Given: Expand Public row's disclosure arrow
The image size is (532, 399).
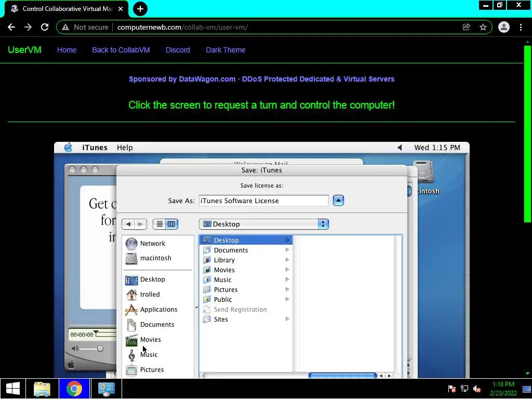Looking at the screenshot, I should (x=287, y=299).
